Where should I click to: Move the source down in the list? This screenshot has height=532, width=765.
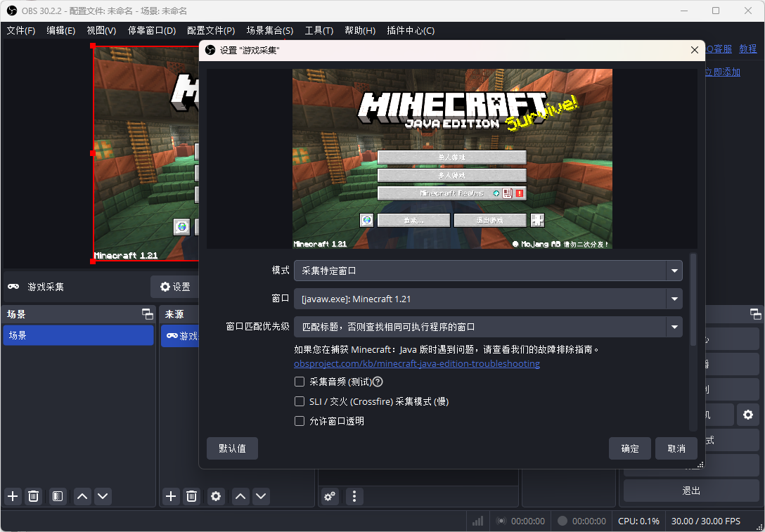pyautogui.click(x=261, y=496)
